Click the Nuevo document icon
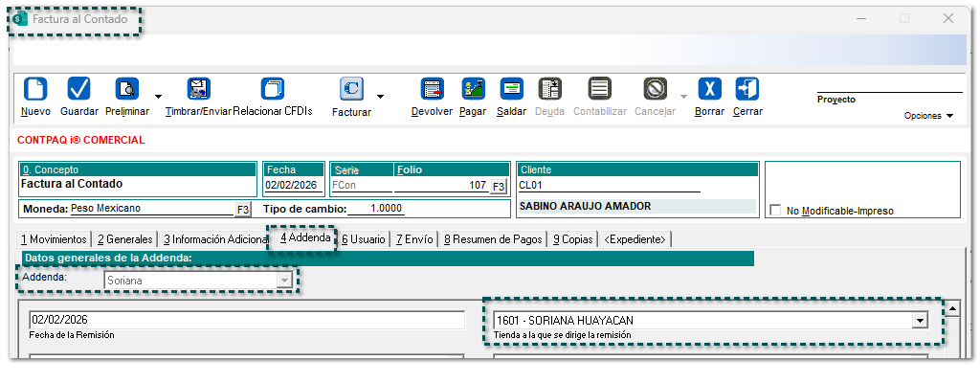The image size is (980, 383). point(35,89)
